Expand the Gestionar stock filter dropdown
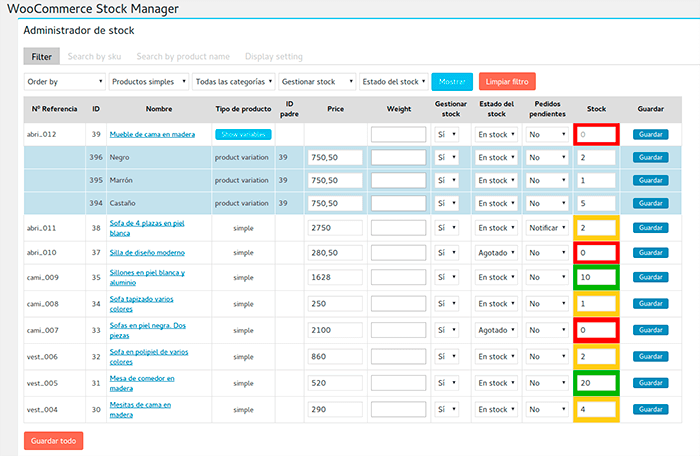 [x=317, y=82]
